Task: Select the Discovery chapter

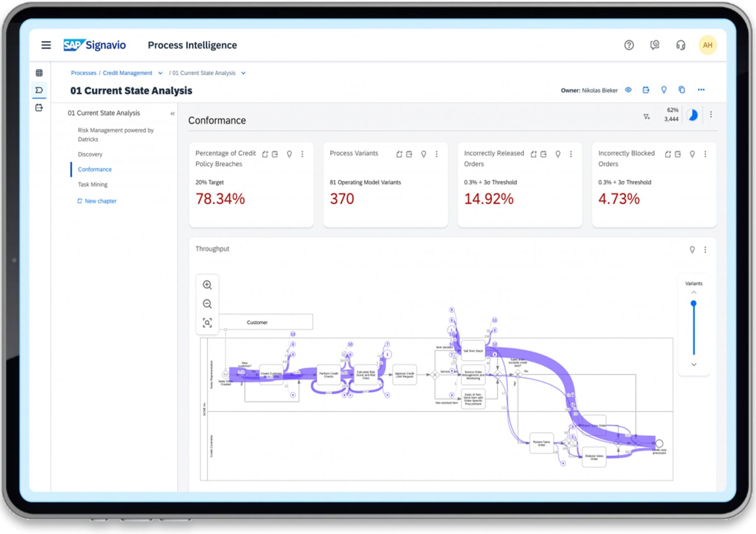Action: pos(90,154)
